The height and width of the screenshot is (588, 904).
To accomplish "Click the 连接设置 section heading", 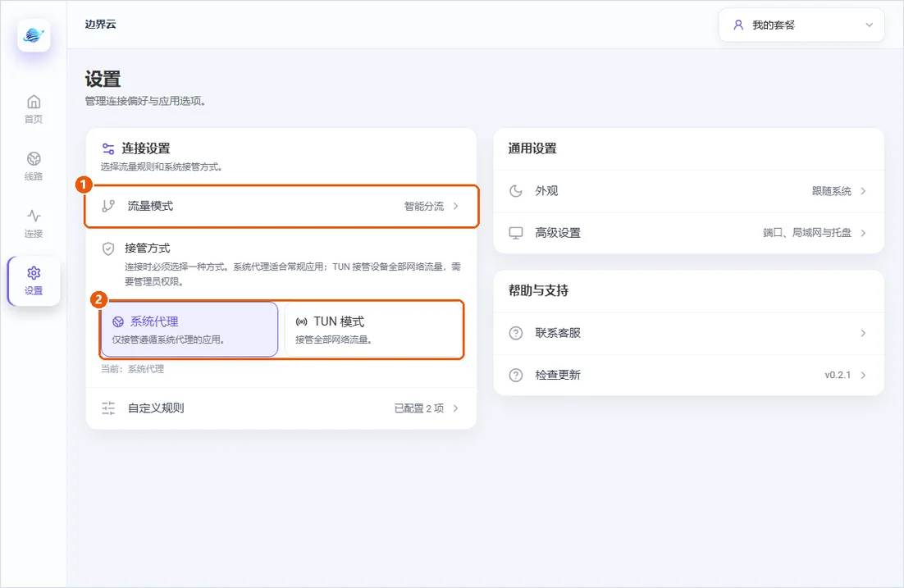I will click(x=146, y=148).
